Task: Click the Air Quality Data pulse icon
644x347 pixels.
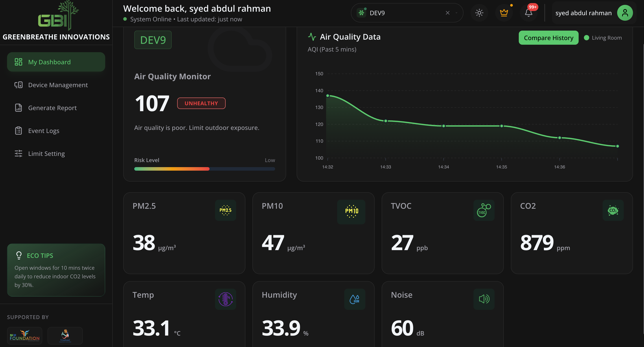Action: tap(312, 37)
